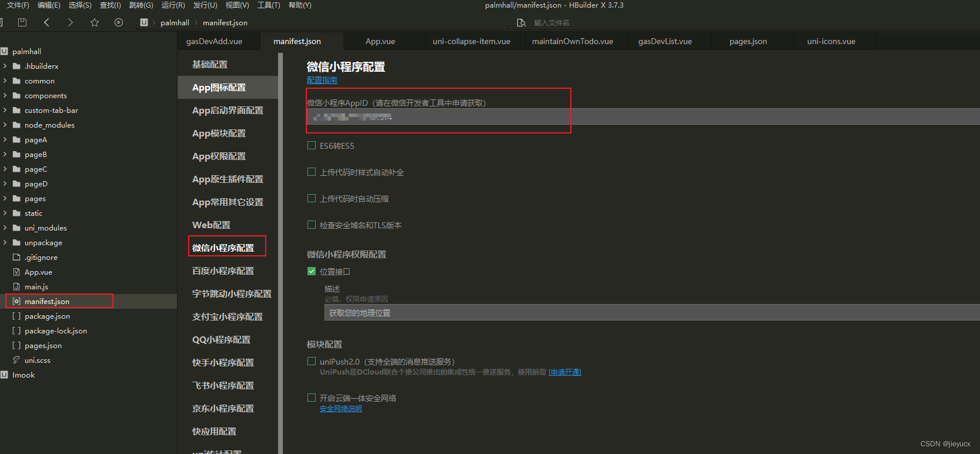Viewport: 980px width, 454px height.
Task: Select 百度小程序配置 in manifest sidebar
Action: (x=228, y=271)
